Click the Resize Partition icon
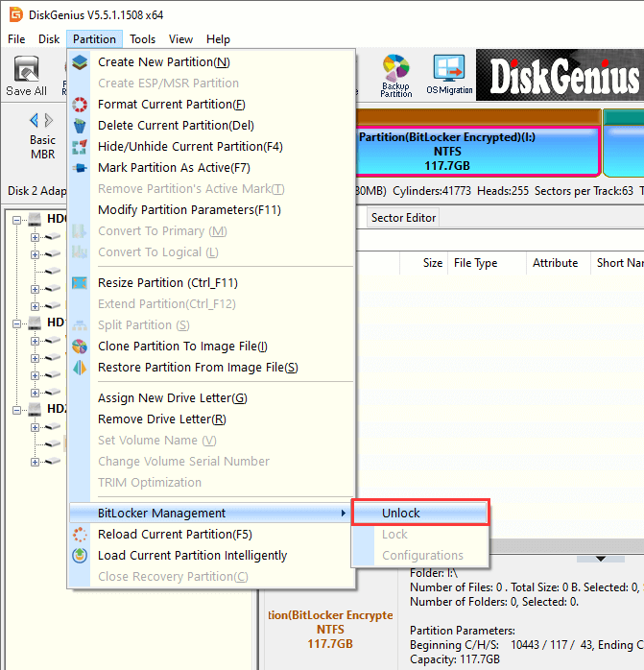 click(x=81, y=283)
